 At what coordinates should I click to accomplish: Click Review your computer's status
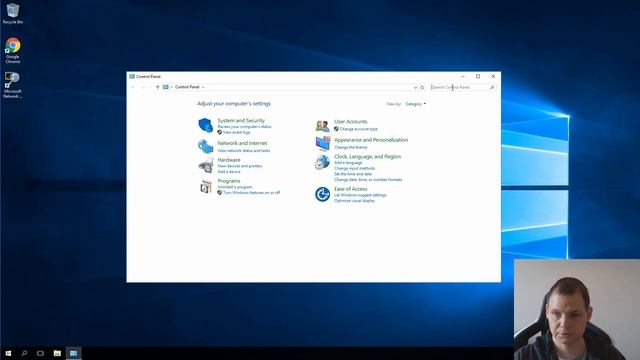pos(244,127)
